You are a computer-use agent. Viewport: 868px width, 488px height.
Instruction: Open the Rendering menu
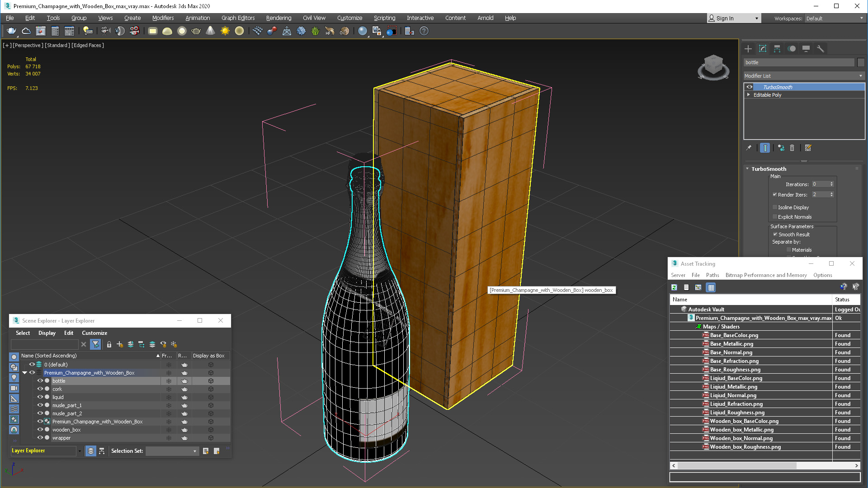(x=278, y=18)
